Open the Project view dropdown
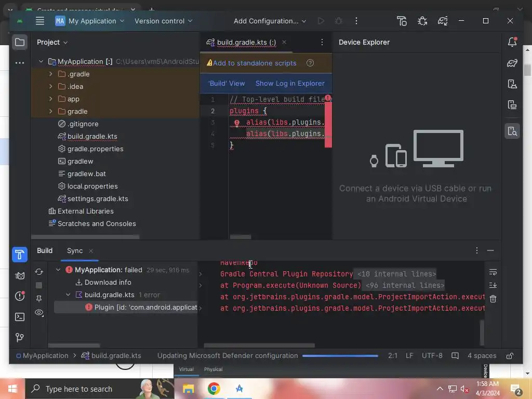The image size is (532, 399). [x=52, y=43]
